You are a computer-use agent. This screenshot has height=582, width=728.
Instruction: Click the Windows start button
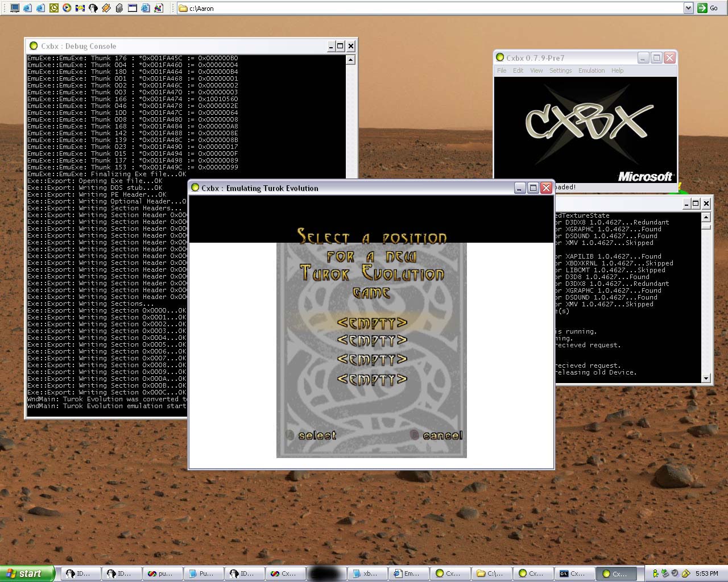click(x=27, y=573)
